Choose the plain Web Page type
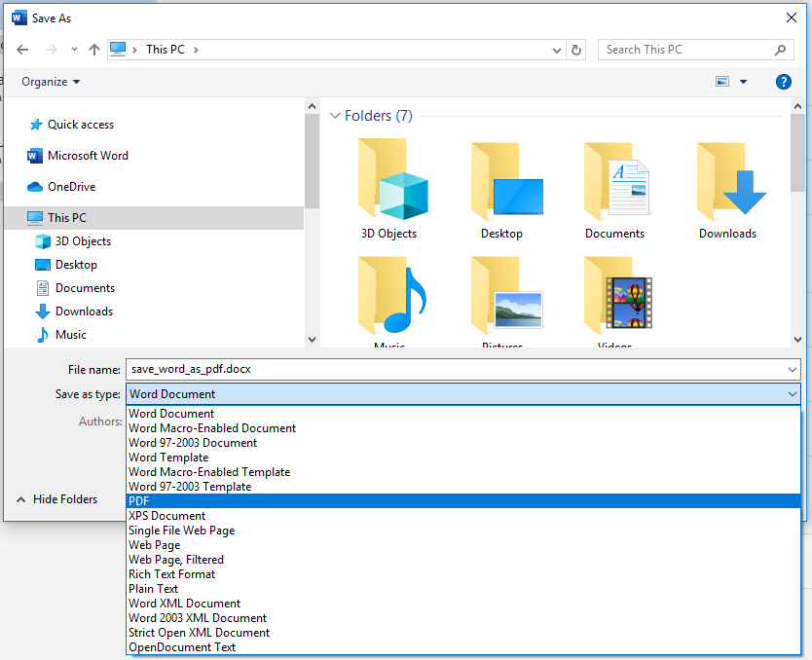This screenshot has height=660, width=812. tap(463, 545)
